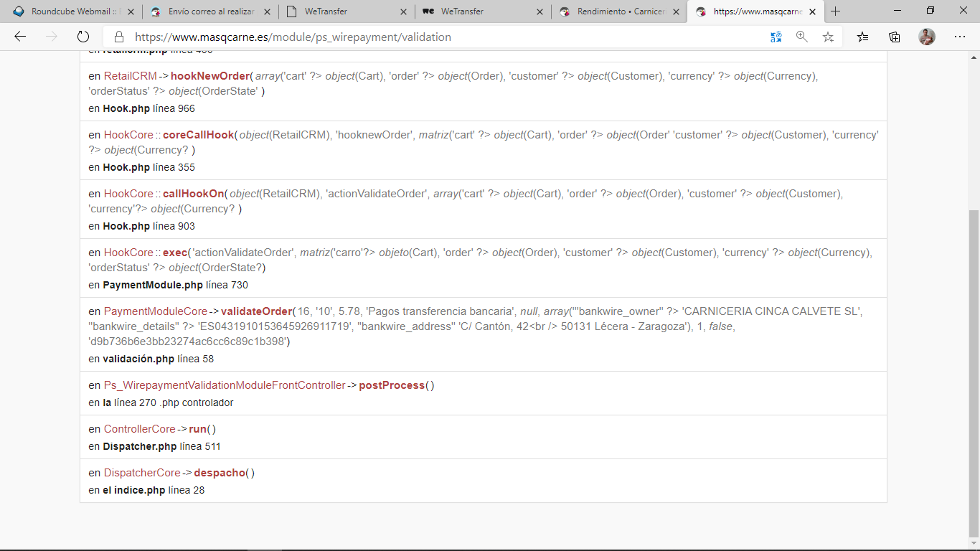This screenshot has height=551, width=980.
Task: Close the Rendimiento • Carnicer tab
Action: [676, 11]
